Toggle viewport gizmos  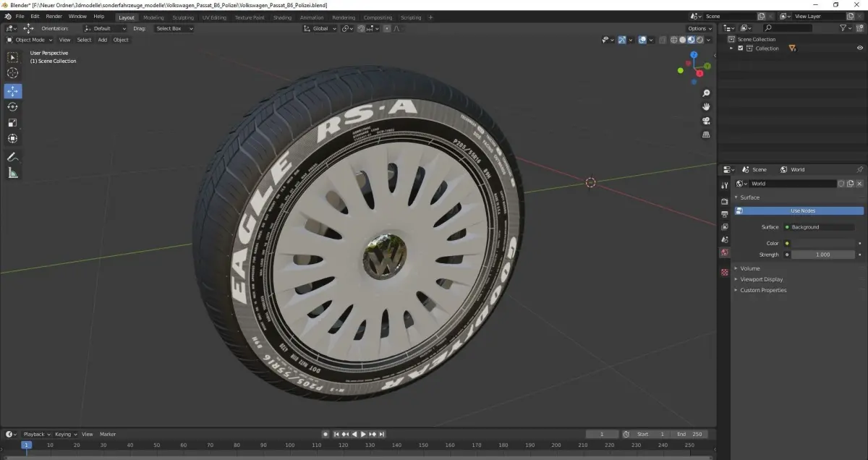pyautogui.click(x=622, y=40)
